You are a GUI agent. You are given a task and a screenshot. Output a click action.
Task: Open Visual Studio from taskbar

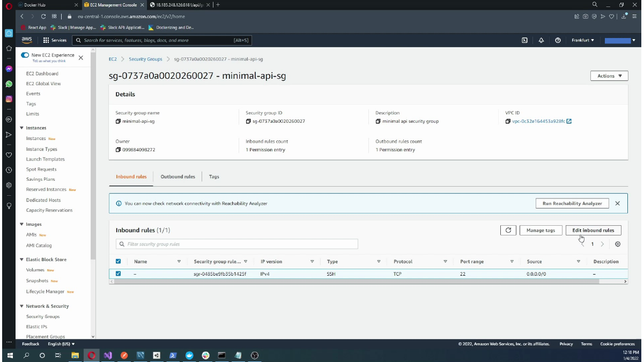point(107,355)
